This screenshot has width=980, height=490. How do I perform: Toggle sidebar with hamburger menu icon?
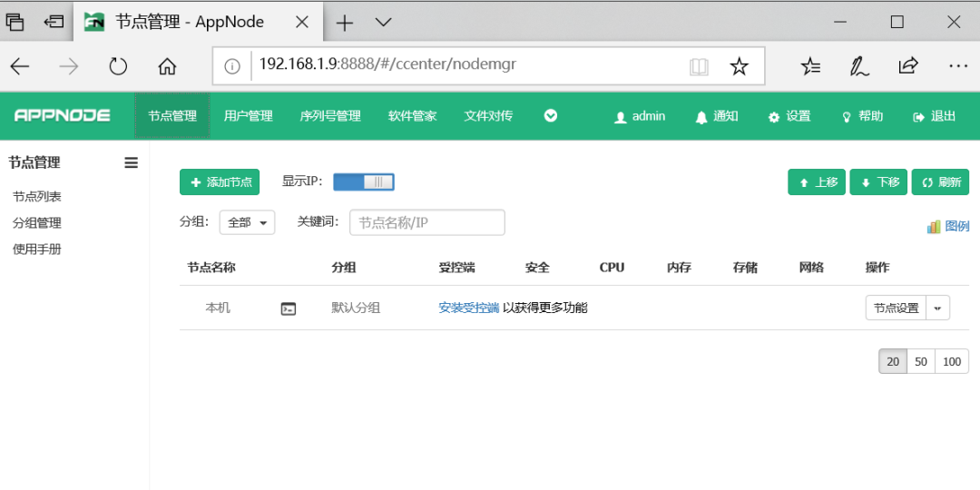click(x=131, y=163)
